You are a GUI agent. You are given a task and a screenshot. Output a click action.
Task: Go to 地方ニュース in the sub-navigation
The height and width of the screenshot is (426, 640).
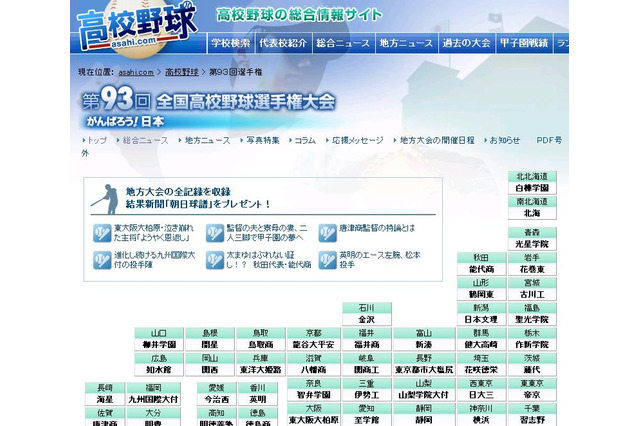[x=207, y=140]
